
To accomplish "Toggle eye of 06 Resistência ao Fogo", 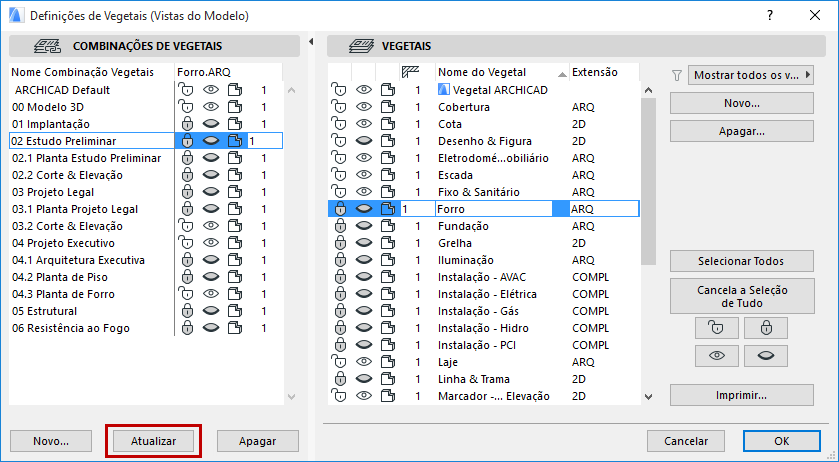I will (211, 328).
